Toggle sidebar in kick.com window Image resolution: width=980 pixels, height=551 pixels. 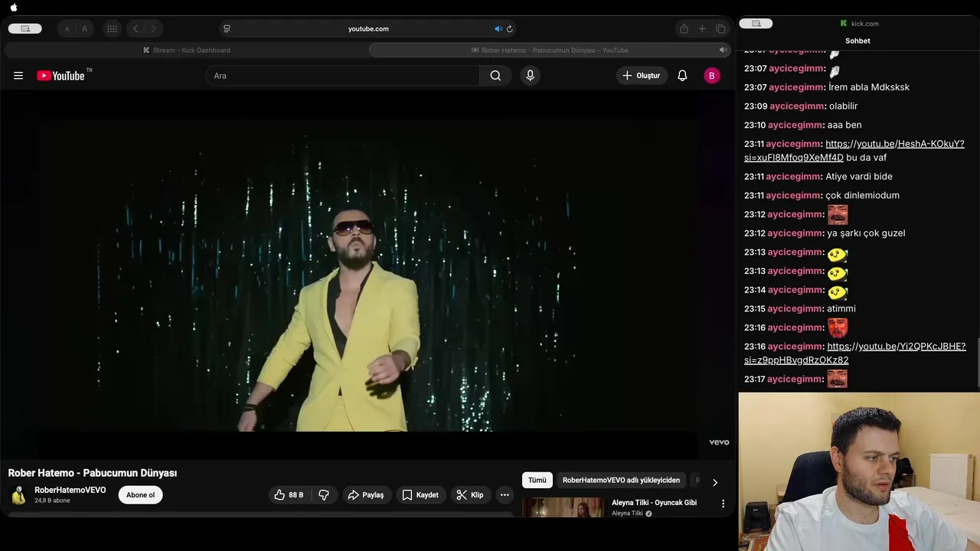click(756, 24)
